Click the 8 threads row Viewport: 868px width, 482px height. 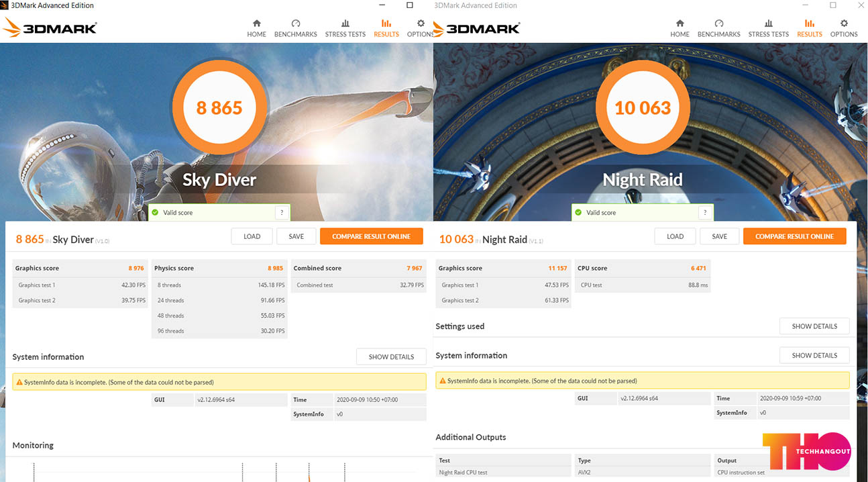tap(220, 285)
